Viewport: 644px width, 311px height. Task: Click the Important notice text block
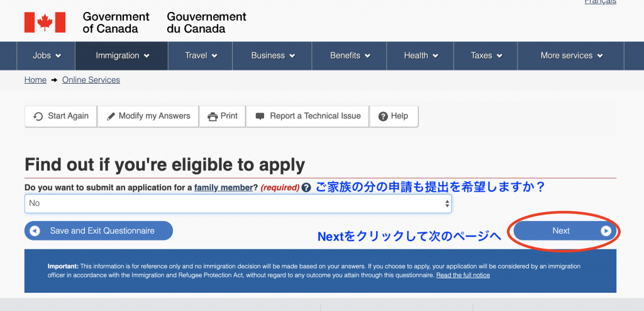click(x=314, y=271)
